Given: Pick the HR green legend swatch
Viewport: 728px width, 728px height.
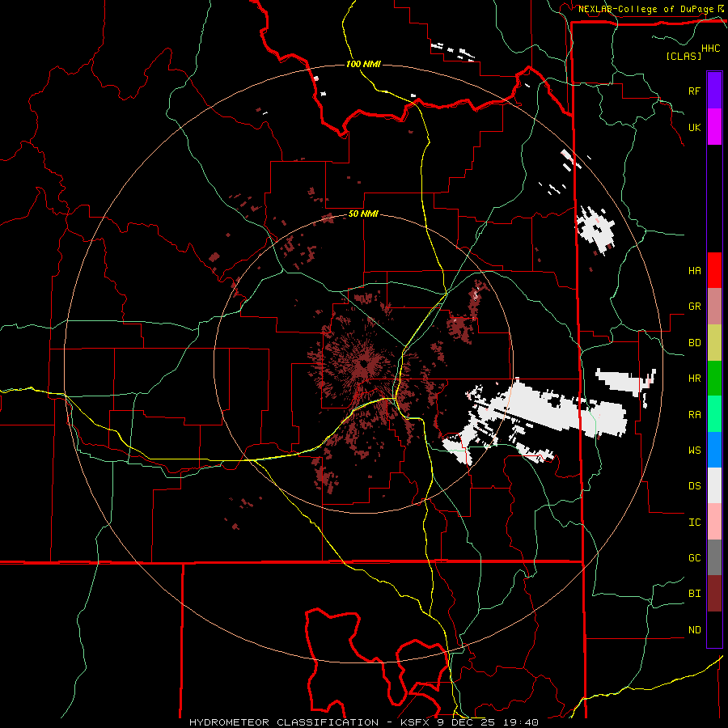Looking at the screenshot, I should point(714,379).
